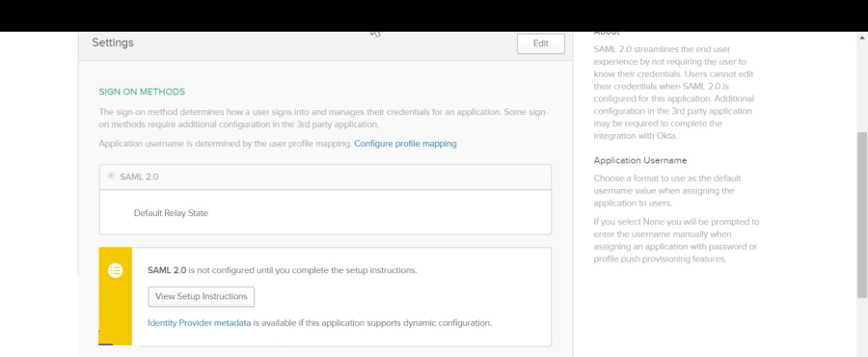Click the purple element below the yellow bar
The width and height of the screenshot is (868, 357).
click(106, 344)
